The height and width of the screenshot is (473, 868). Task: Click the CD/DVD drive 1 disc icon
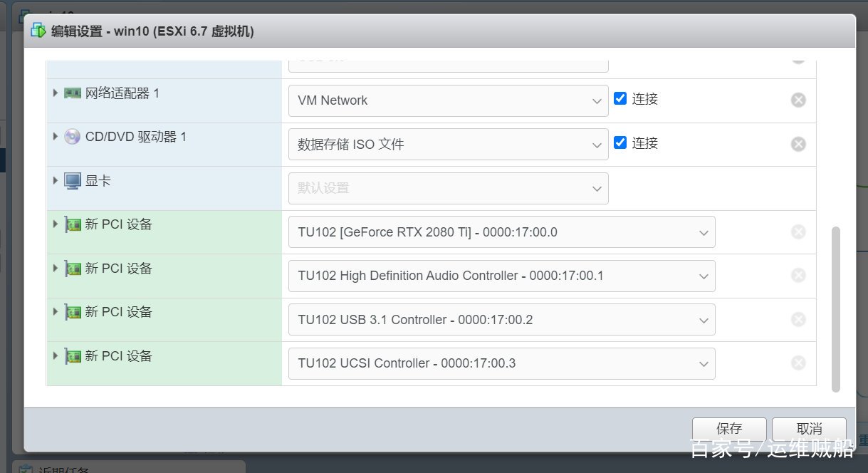click(x=73, y=137)
